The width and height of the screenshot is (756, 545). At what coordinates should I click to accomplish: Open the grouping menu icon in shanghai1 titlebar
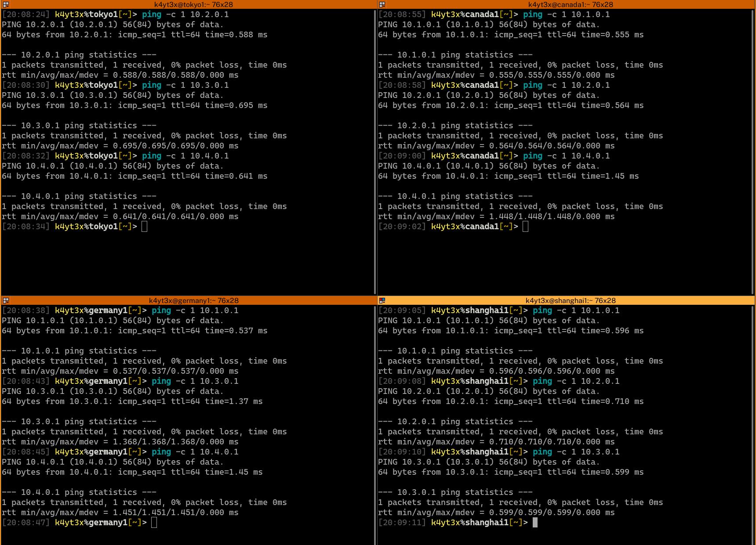point(382,300)
